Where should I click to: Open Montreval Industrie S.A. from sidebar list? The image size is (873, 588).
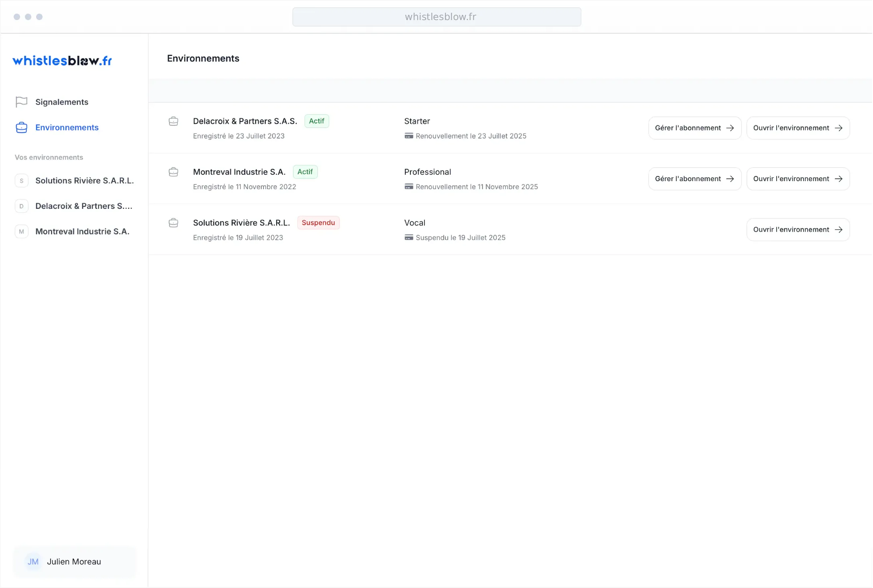click(x=82, y=231)
